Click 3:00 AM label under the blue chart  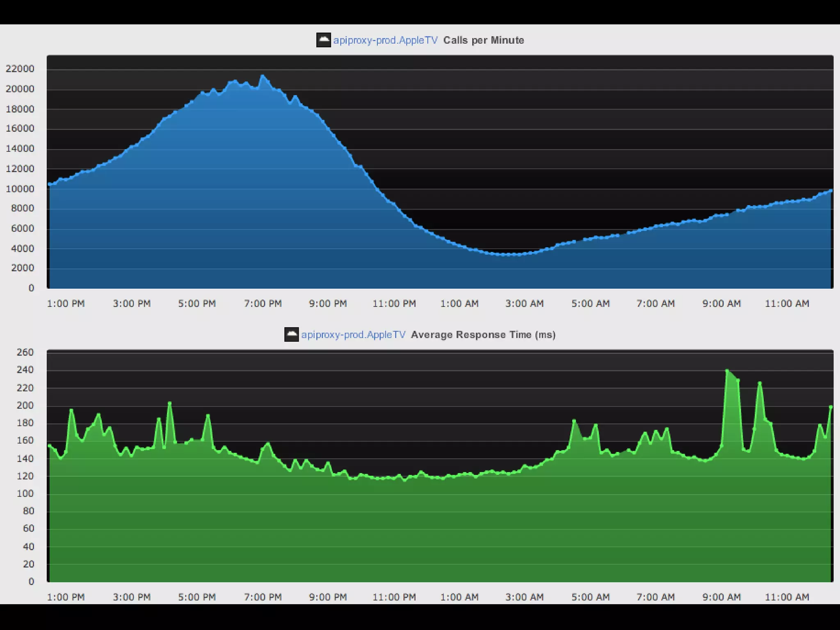click(x=525, y=304)
